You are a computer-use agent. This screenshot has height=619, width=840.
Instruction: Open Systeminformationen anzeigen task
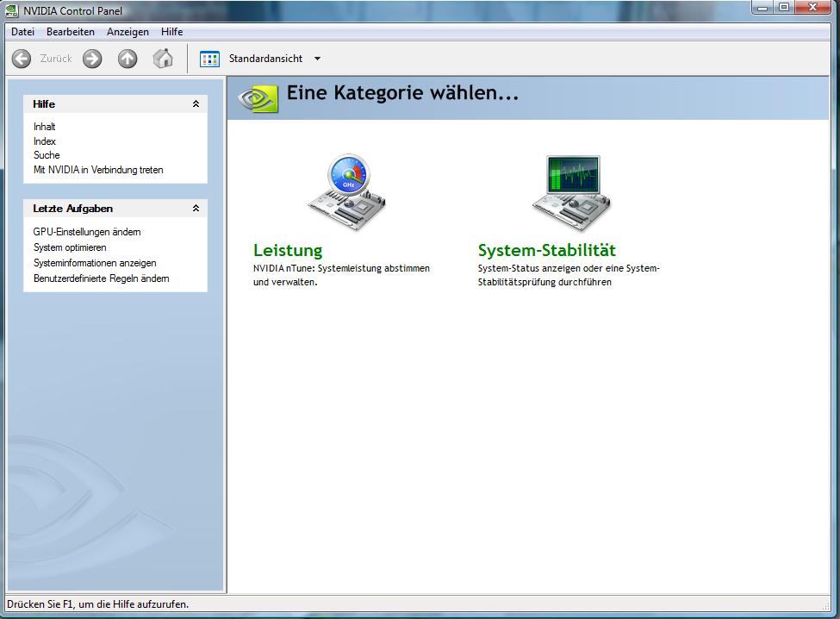click(x=95, y=263)
